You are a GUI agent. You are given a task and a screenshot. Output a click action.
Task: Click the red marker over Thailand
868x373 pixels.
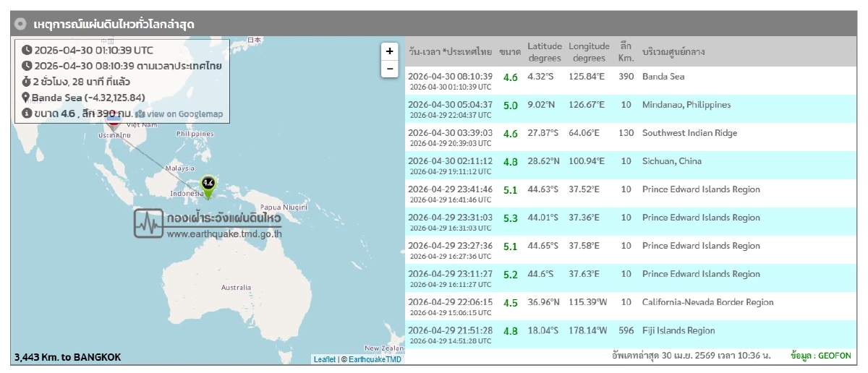click(x=114, y=121)
